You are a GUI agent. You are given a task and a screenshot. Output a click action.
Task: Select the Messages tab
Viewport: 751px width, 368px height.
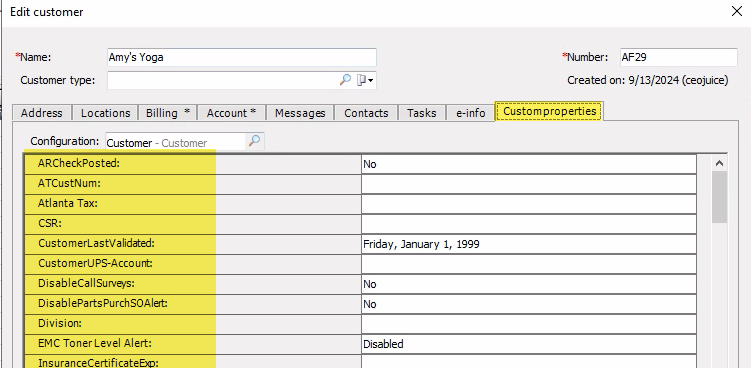coord(300,113)
